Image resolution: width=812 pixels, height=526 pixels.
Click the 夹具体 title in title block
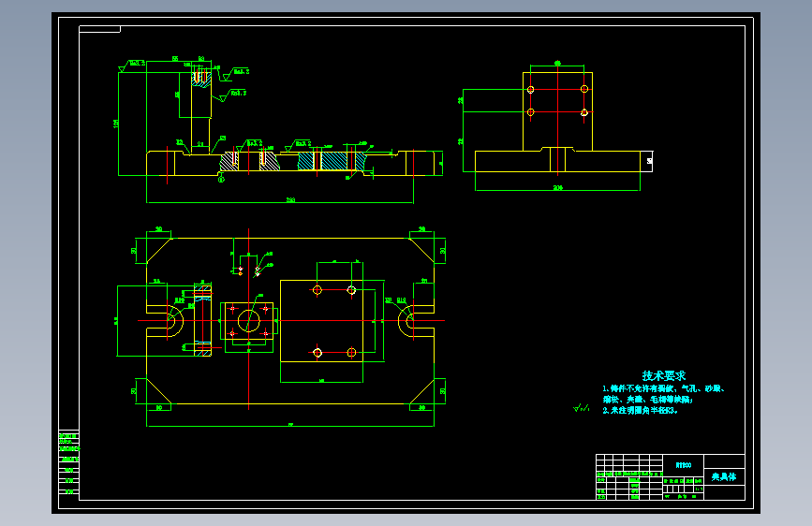click(x=724, y=476)
